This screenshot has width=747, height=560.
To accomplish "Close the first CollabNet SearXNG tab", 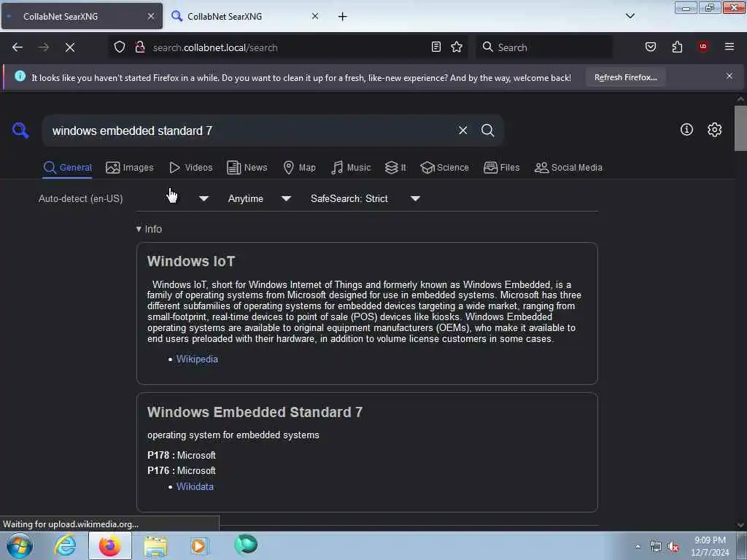I will (151, 16).
